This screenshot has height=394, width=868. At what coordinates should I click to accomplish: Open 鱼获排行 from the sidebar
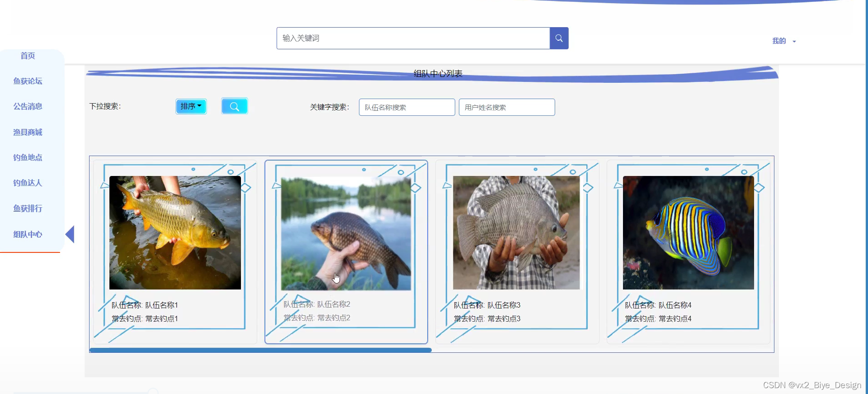(x=28, y=209)
